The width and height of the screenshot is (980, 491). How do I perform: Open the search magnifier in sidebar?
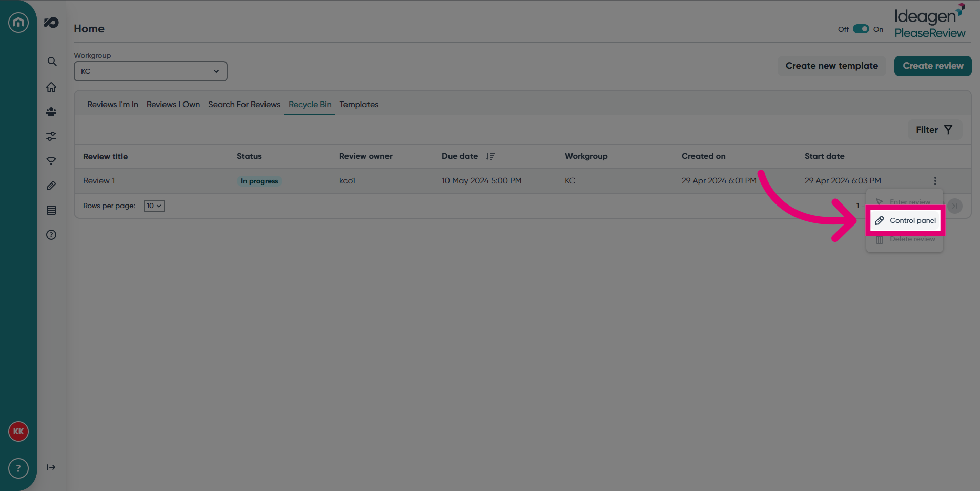(52, 62)
